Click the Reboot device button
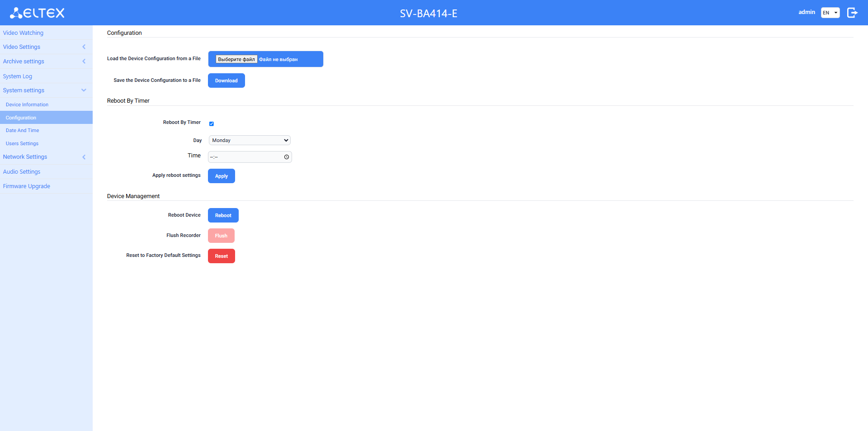Viewport: 868px width, 431px height. tap(223, 215)
